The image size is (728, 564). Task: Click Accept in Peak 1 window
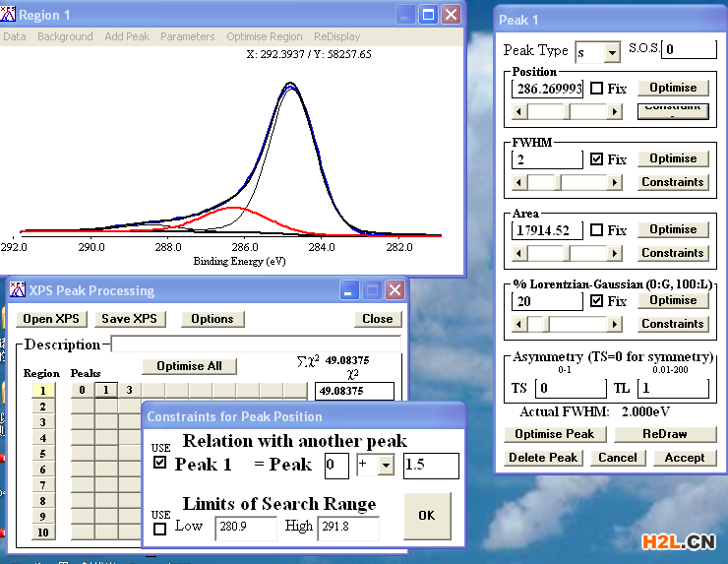click(x=685, y=458)
